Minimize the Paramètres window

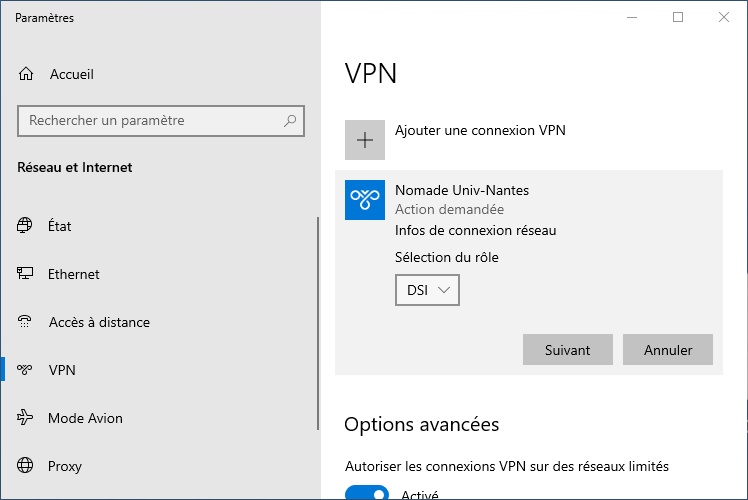[632, 17]
